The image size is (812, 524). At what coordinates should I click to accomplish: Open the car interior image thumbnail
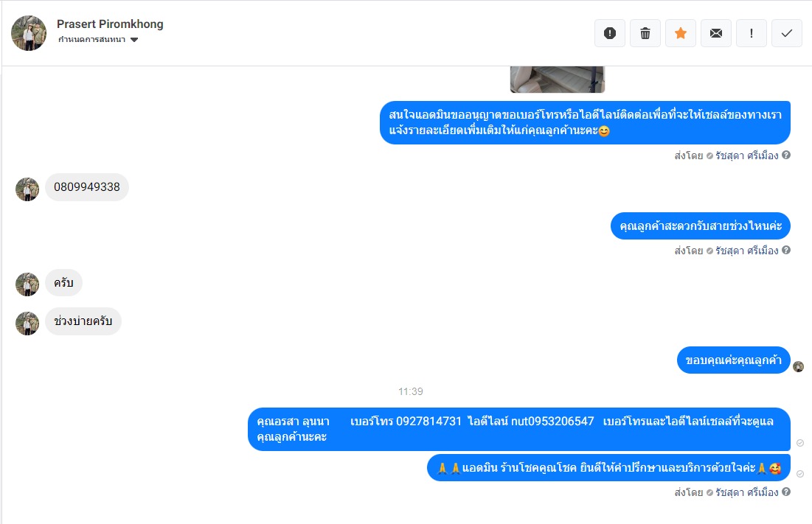558,79
